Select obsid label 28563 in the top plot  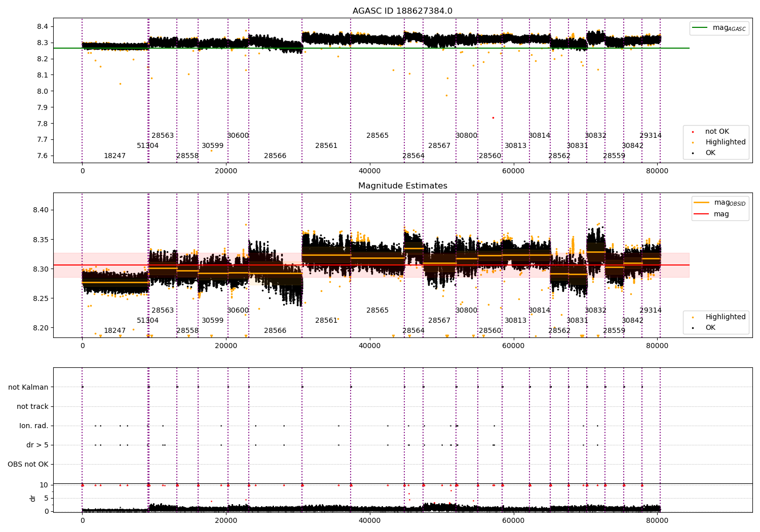(x=163, y=136)
